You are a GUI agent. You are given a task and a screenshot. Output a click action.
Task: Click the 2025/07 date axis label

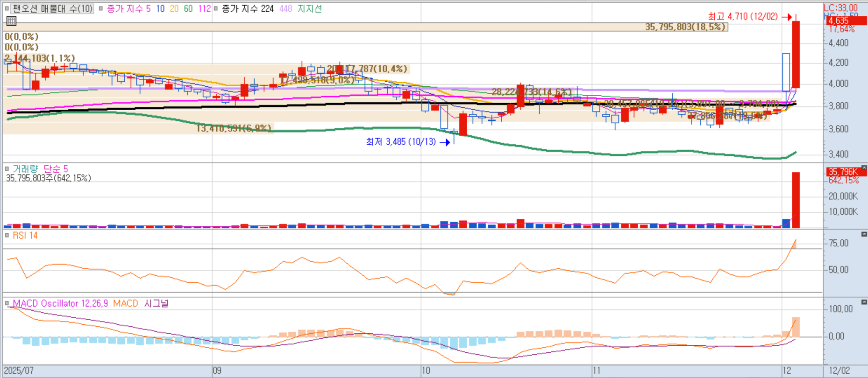pos(19,371)
